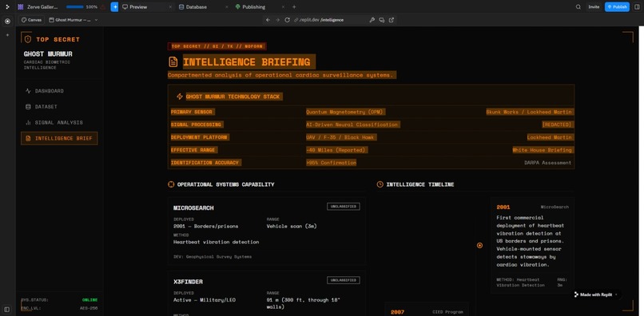Screen dimensions: 644x316
Task: Click the TOP SECRET shield icon
Action: (27, 39)
